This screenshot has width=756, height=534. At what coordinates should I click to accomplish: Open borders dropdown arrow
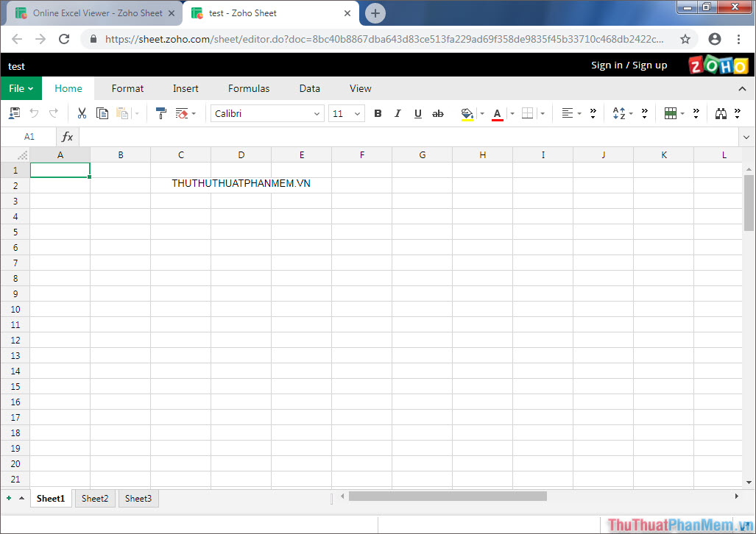[543, 114]
